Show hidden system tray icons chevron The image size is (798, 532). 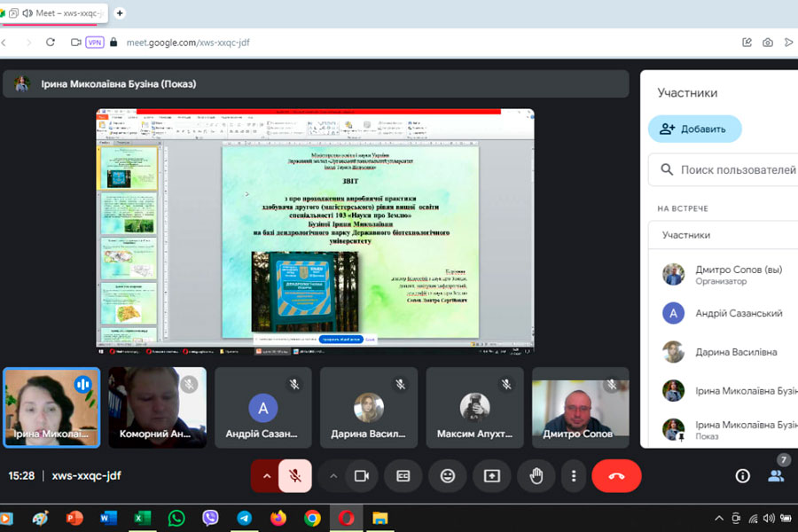tap(718, 518)
